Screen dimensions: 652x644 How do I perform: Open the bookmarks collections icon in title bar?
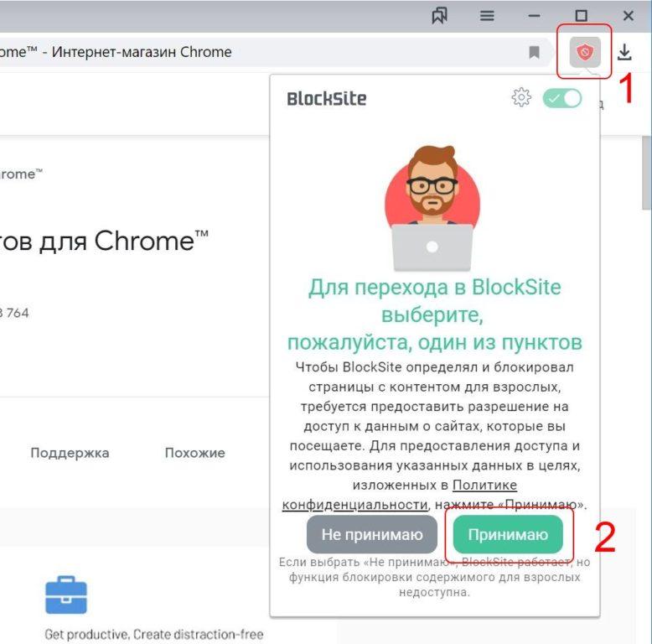(x=439, y=16)
